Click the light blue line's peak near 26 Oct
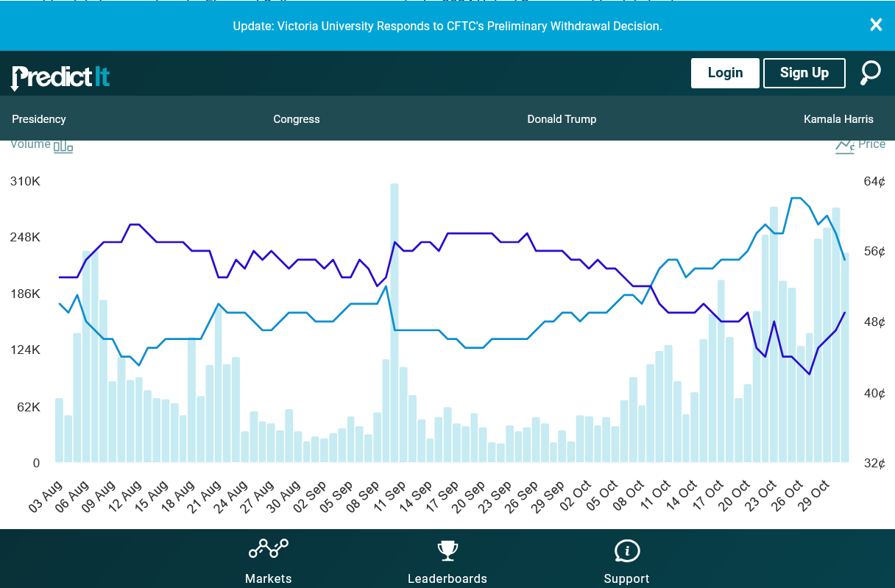This screenshot has height=588, width=895. 796,198
